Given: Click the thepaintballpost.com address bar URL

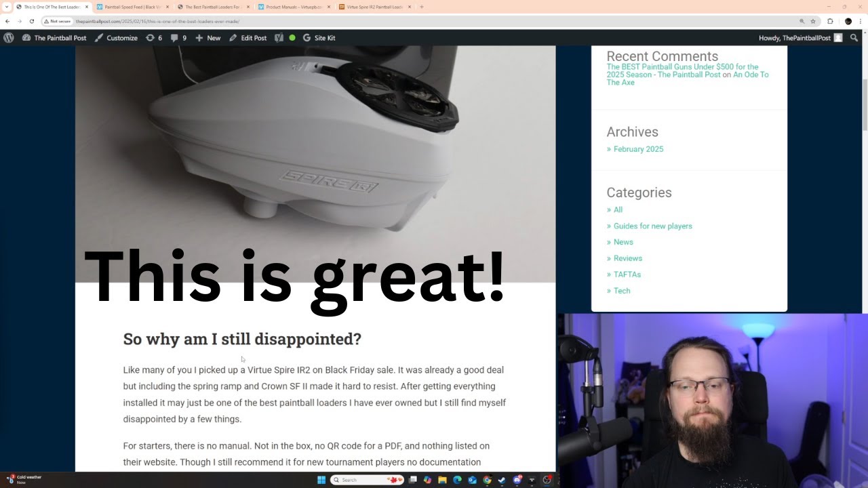Looking at the screenshot, I should [x=157, y=21].
